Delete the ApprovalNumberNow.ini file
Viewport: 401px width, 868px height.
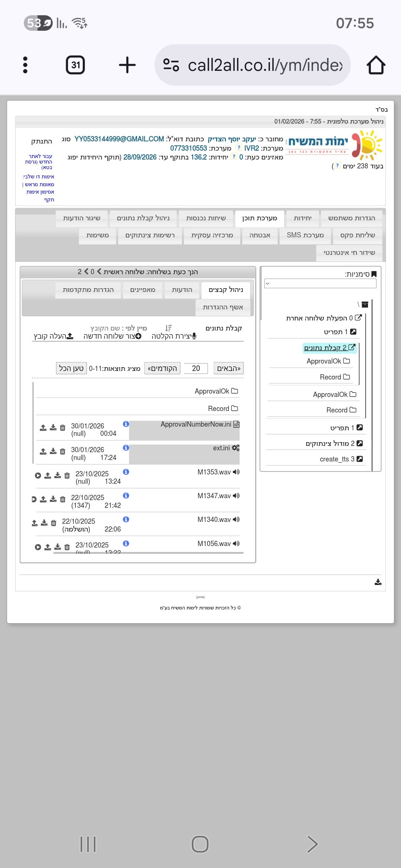pos(62,428)
